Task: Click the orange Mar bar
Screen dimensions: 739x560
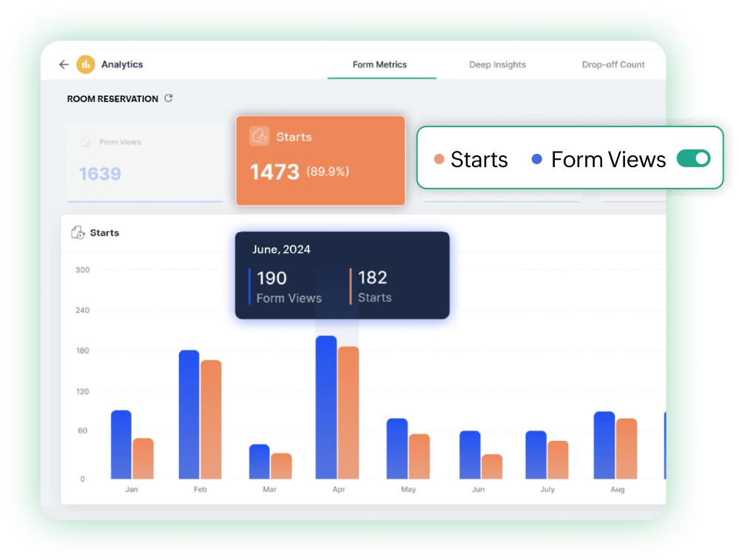Action: pyautogui.click(x=281, y=465)
